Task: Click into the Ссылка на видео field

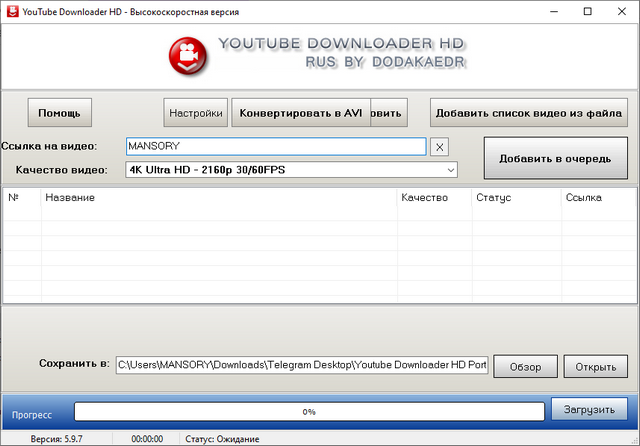Action: [276, 146]
